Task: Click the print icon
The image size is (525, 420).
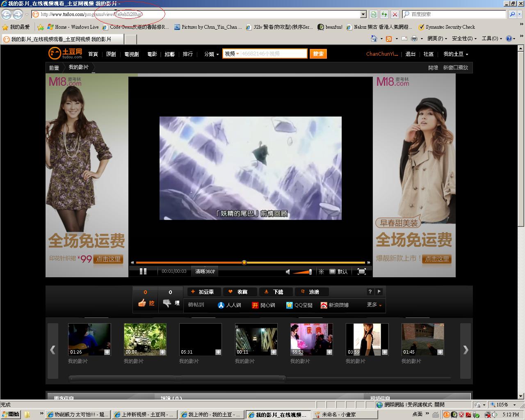Action: tap(414, 39)
